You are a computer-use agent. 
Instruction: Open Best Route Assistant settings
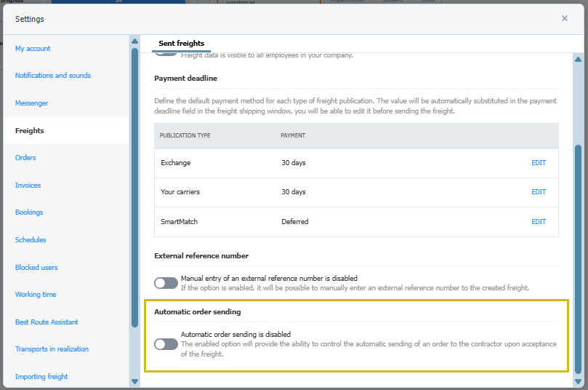tap(47, 322)
